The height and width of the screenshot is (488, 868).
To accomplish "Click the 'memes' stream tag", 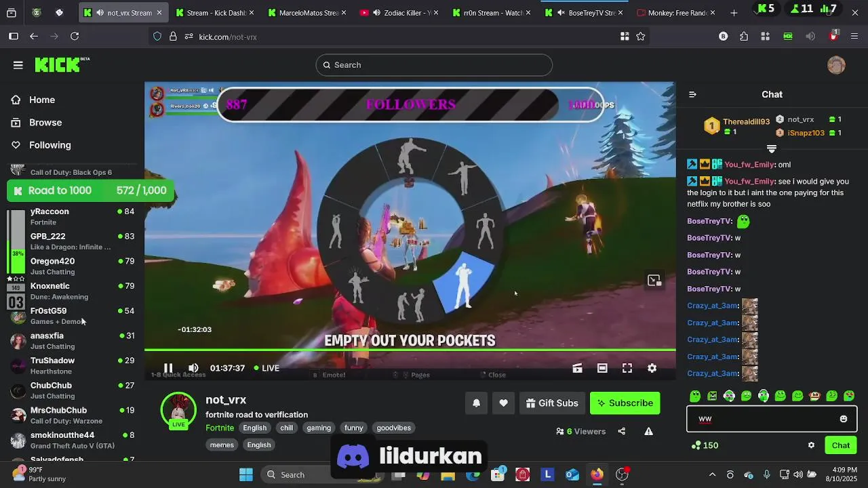I will tap(222, 445).
